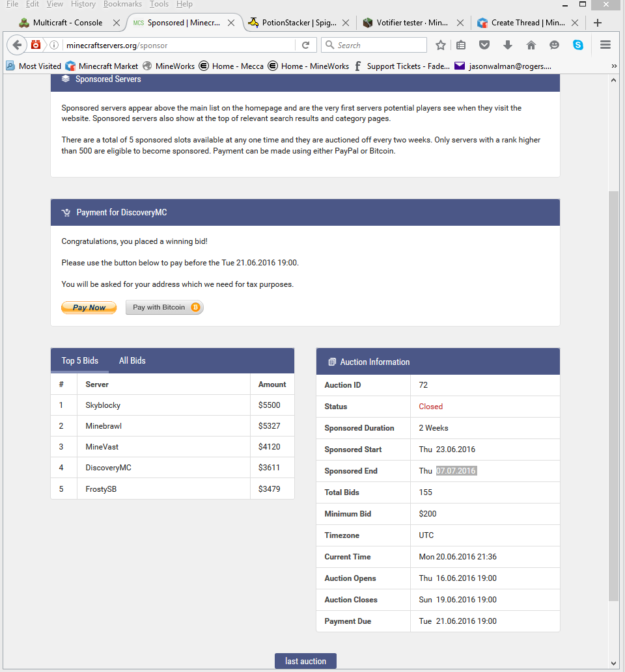625x672 pixels.
Task: Open the History menu
Action: [x=83, y=4]
